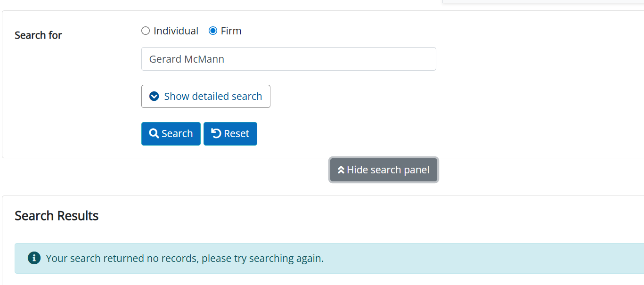
Task: Choose the Individual label text
Action: coord(176,31)
